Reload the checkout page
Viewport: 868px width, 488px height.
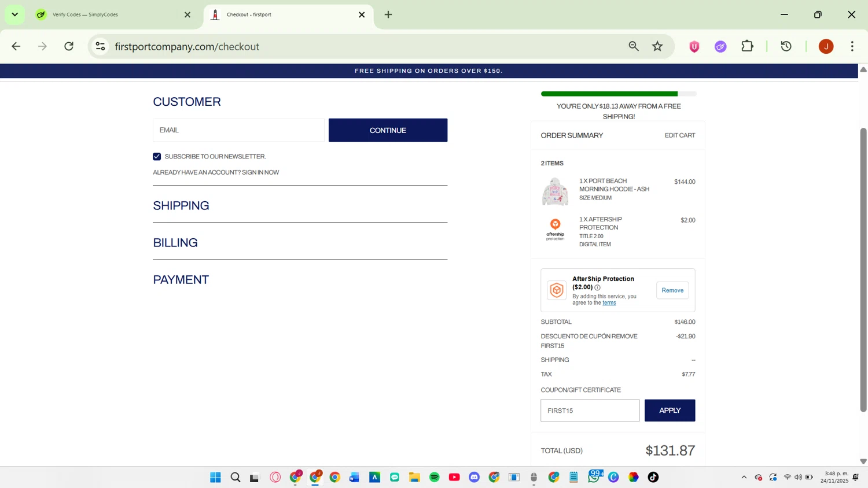tap(69, 46)
